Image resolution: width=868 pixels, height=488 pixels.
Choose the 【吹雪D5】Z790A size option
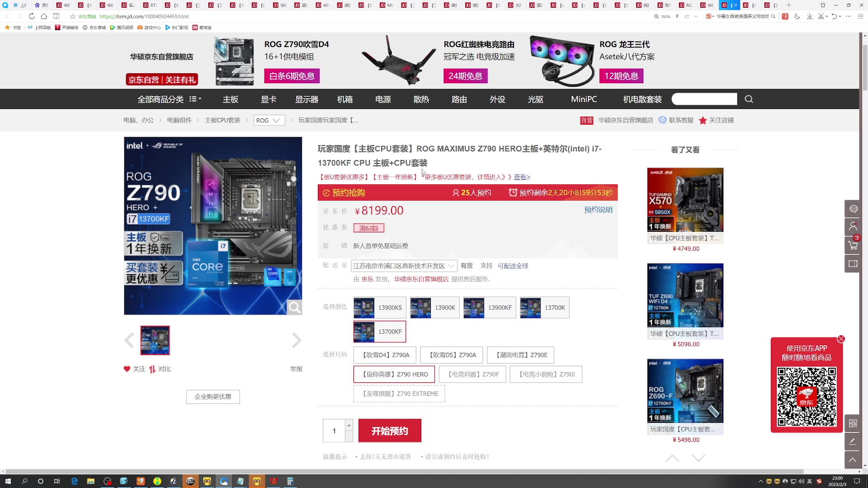point(452,355)
